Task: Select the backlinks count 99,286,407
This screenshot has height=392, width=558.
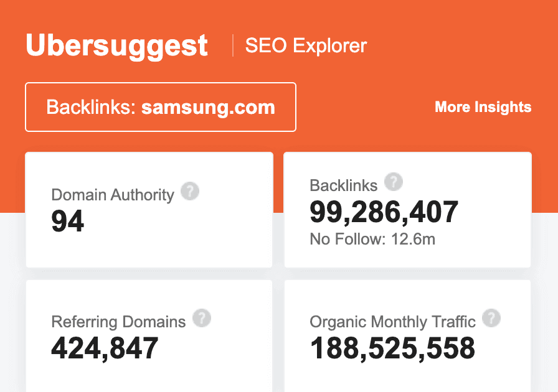Action: click(x=384, y=212)
